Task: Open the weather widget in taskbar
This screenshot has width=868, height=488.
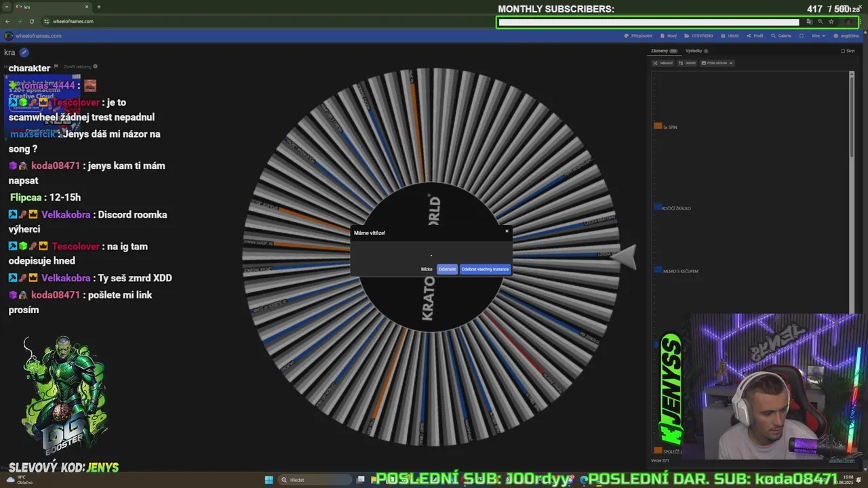Action: (18, 480)
